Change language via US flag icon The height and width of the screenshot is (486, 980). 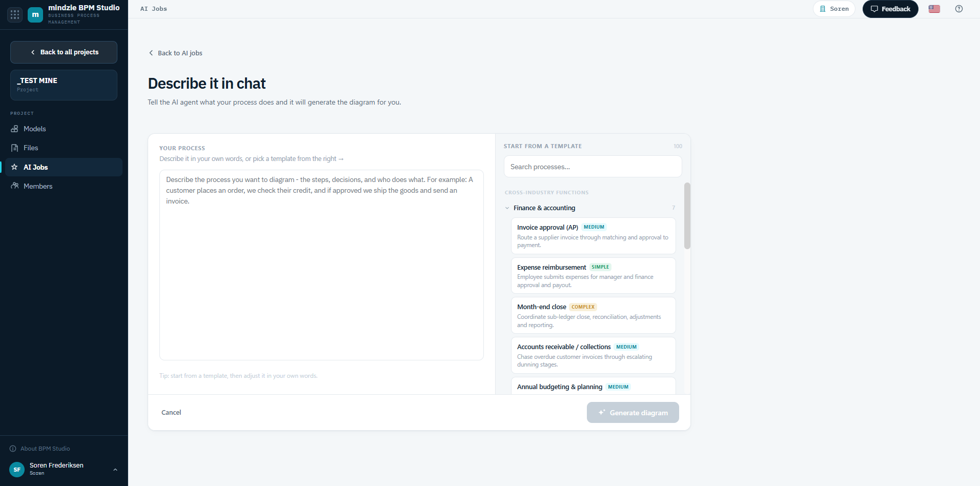pyautogui.click(x=934, y=9)
